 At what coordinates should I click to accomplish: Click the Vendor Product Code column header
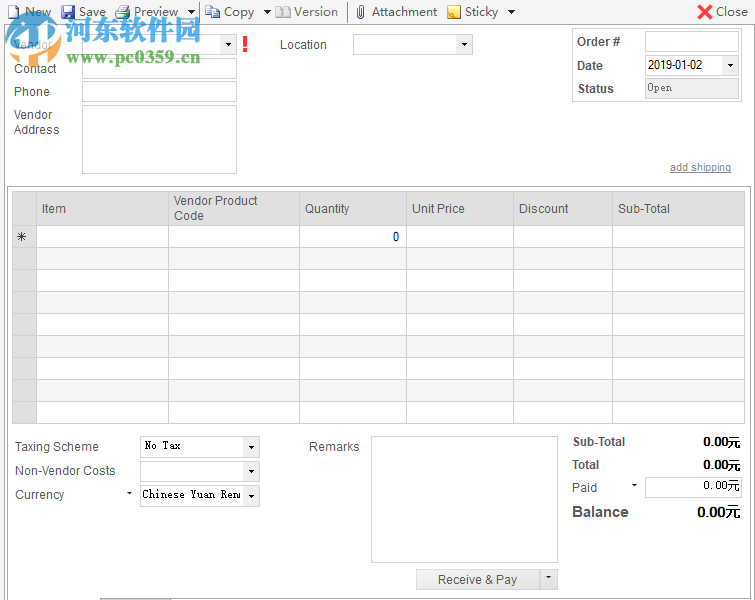[234, 209]
